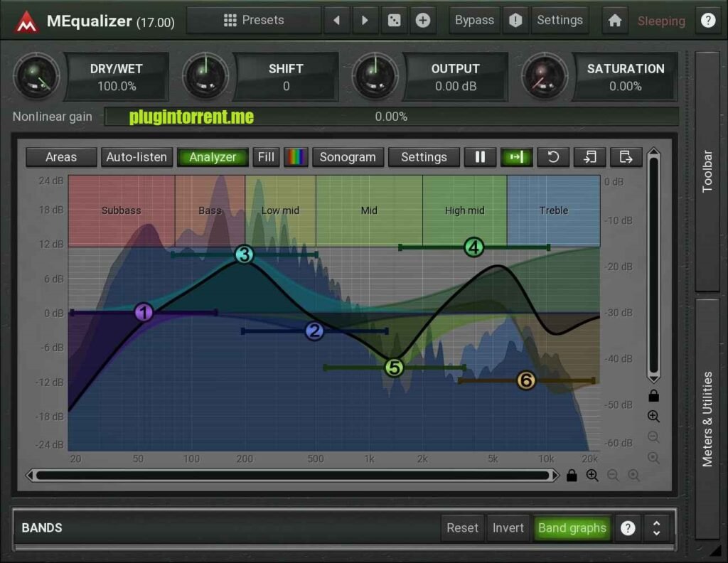The width and height of the screenshot is (728, 563).
Task: Disable the Analyzer
Action: point(213,157)
